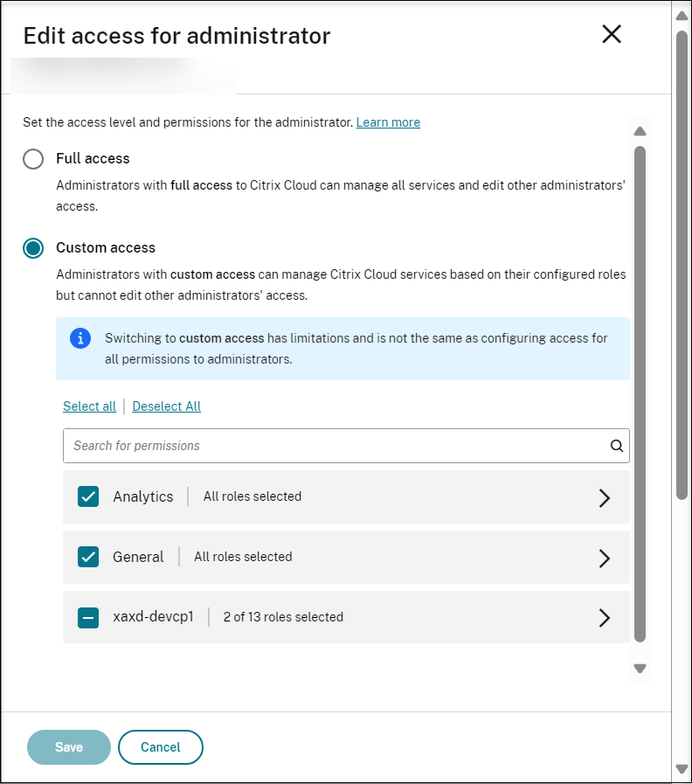Click the Search for permissions field
Image resolution: width=692 pixels, height=784 pixels.
coord(336,446)
